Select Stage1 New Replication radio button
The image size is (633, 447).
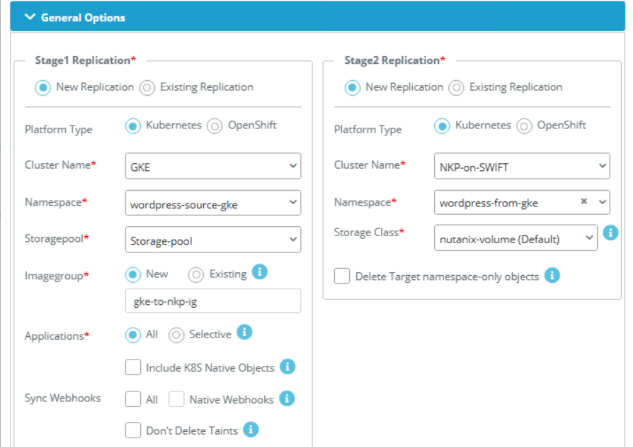[x=43, y=88]
